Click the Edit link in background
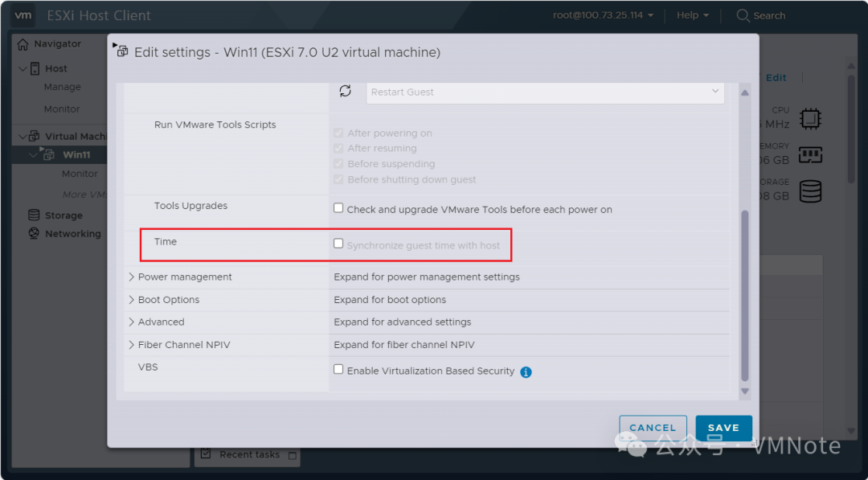The image size is (868, 480). click(x=776, y=77)
